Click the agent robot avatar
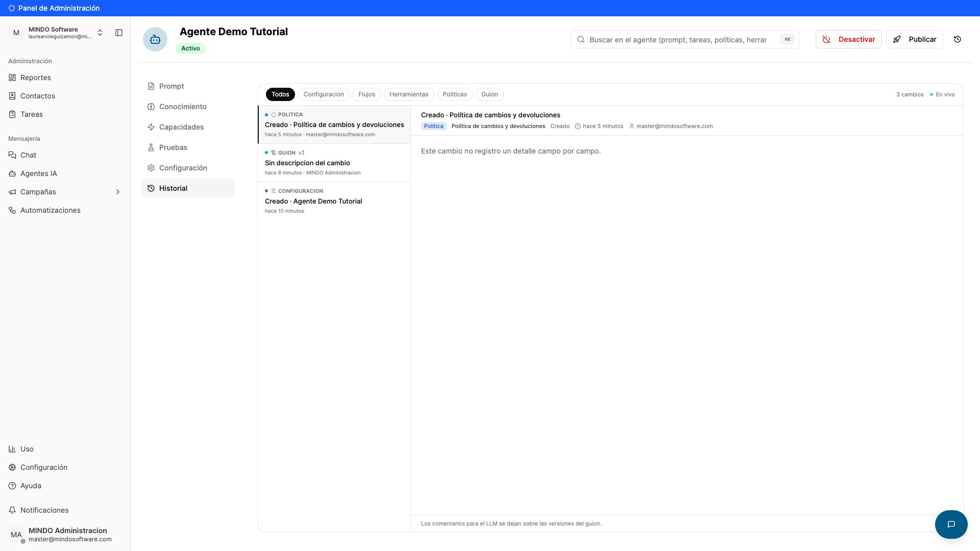This screenshot has height=551, width=980. point(155,39)
